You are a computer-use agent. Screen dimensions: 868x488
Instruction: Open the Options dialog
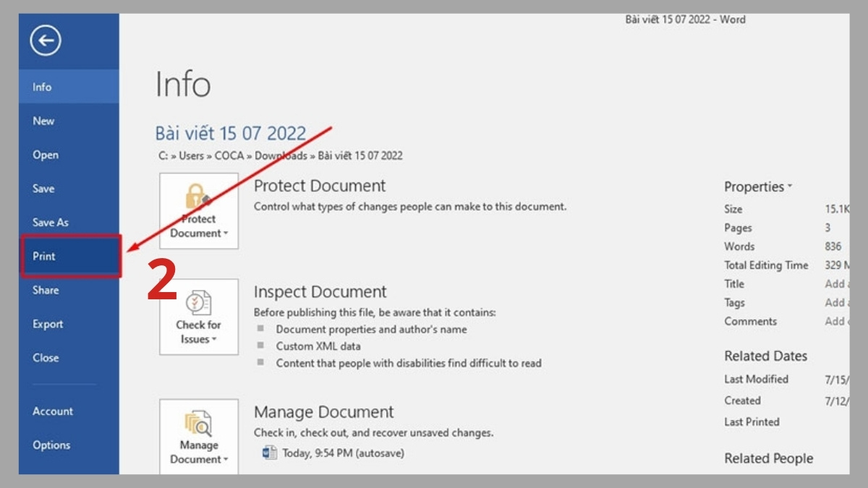click(51, 445)
